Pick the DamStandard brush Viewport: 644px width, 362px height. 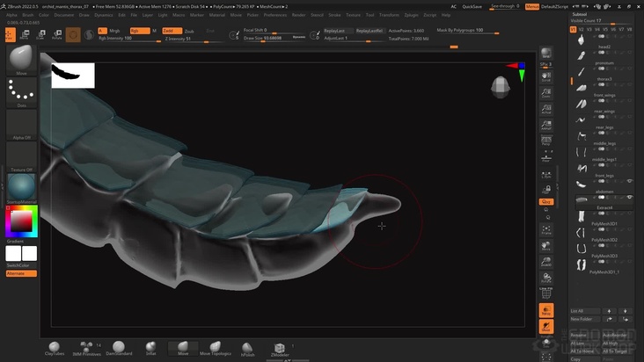tap(118, 348)
